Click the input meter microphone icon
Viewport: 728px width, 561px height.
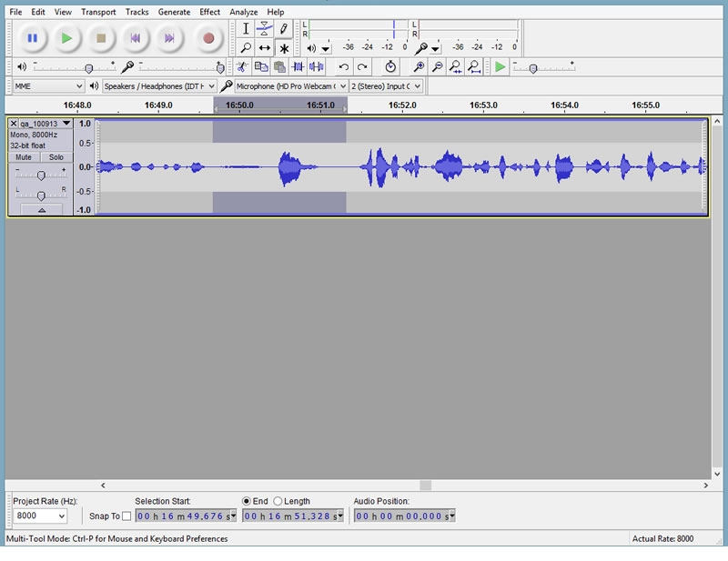pyautogui.click(x=420, y=48)
